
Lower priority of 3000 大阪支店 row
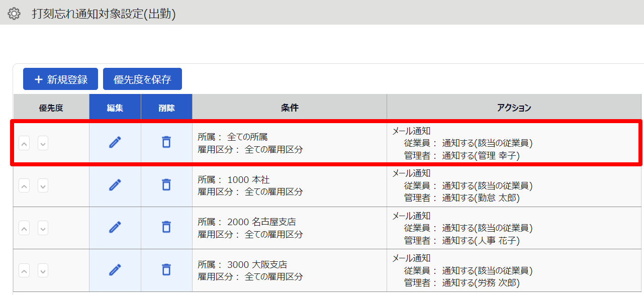pos(43,271)
